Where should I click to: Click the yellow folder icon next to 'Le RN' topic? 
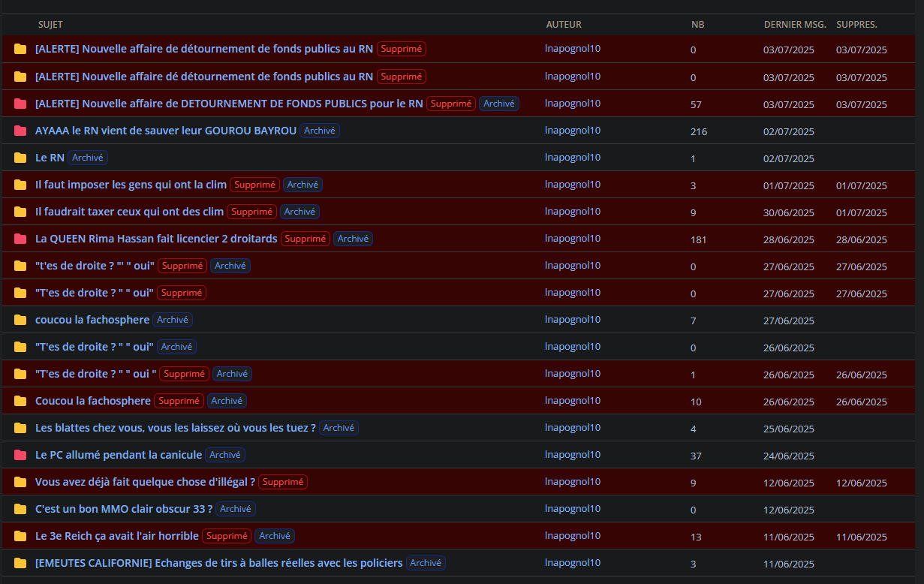(20, 158)
